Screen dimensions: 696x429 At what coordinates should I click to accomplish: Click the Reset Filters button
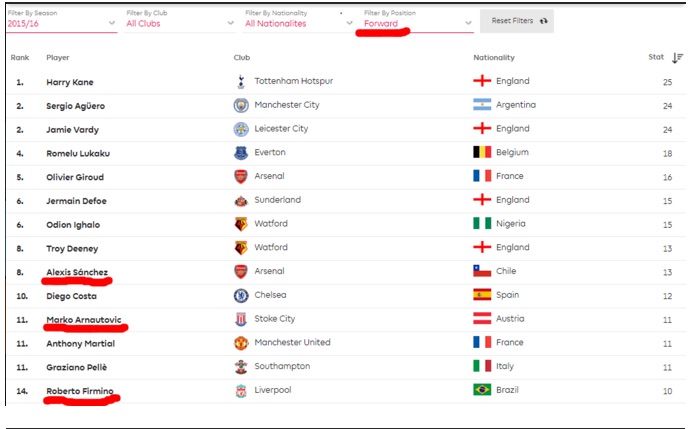[517, 21]
